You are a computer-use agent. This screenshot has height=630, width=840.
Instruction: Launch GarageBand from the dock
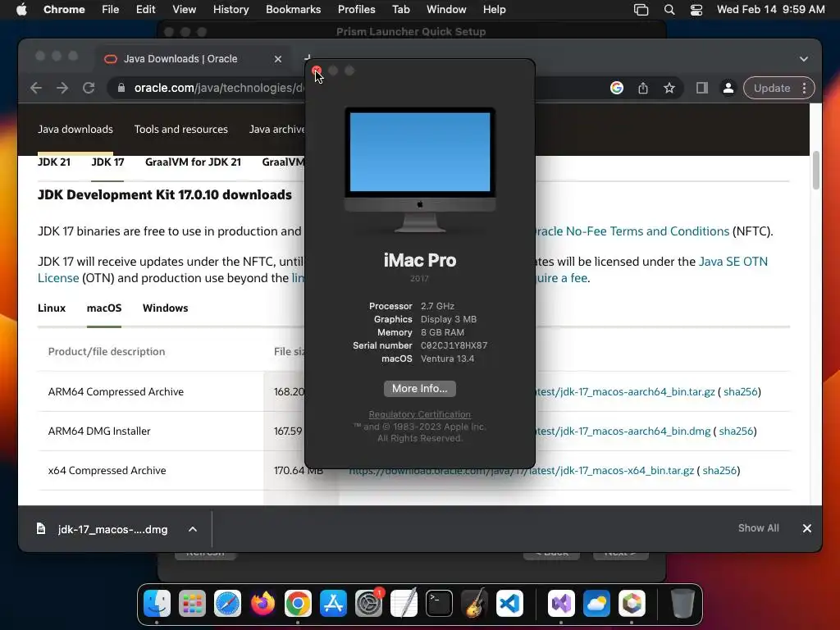475,603
